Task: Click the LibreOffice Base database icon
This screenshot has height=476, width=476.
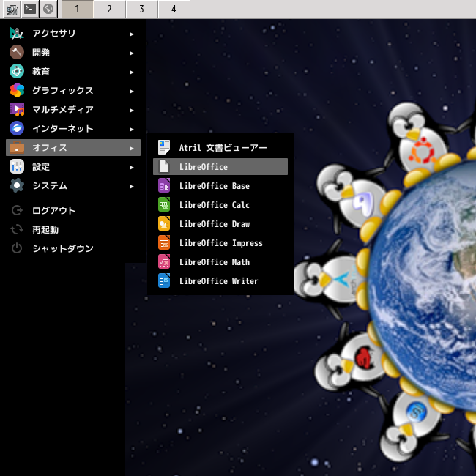Action: (x=164, y=186)
